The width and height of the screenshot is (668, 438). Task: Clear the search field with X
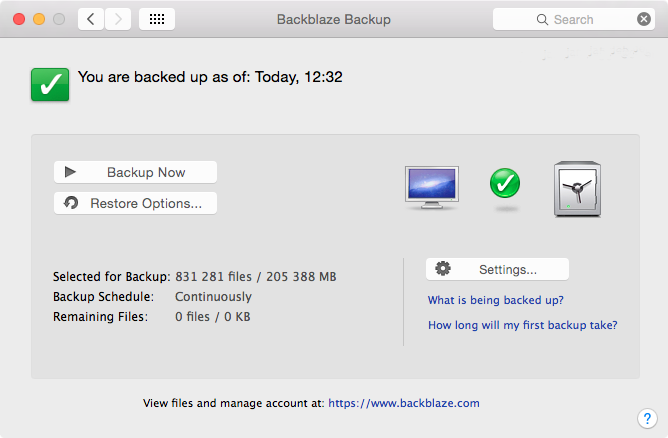coord(644,19)
